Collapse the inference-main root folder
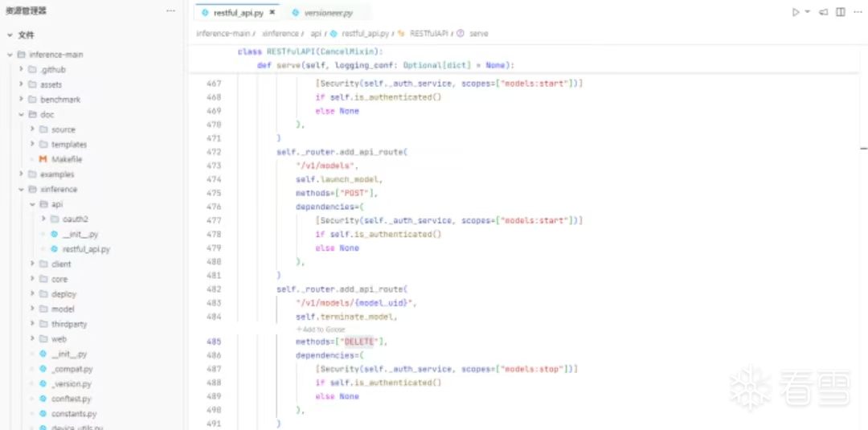 [x=10, y=55]
